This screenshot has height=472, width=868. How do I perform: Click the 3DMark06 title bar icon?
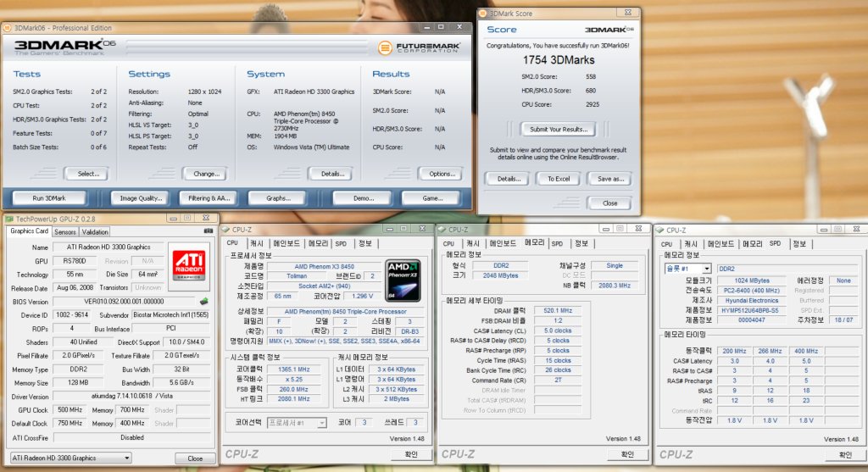click(7, 28)
